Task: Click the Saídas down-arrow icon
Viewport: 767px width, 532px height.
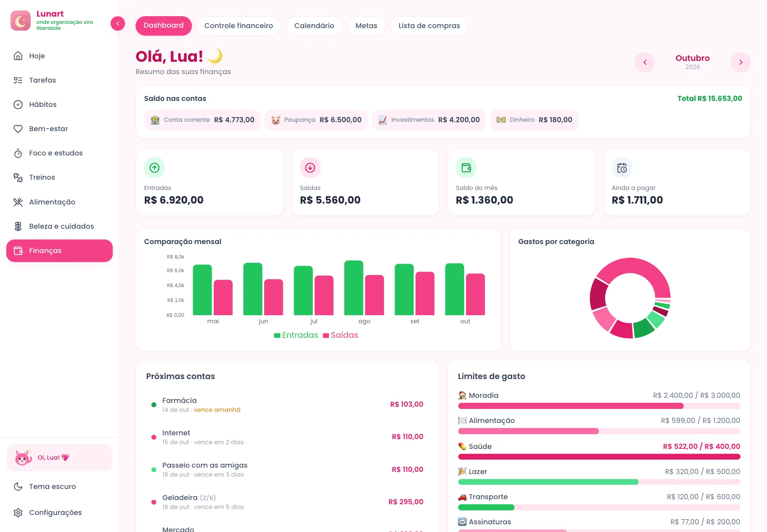Action: 310,168
